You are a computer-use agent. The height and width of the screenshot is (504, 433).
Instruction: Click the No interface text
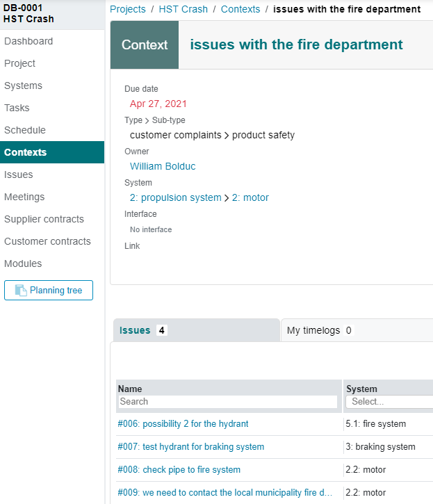tap(151, 229)
